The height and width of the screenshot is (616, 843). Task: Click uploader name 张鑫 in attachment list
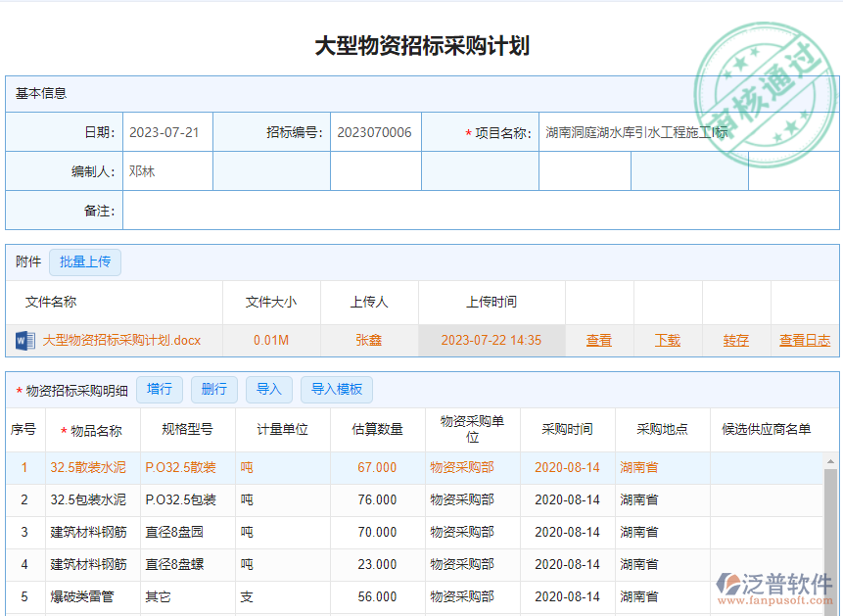pyautogui.click(x=369, y=340)
